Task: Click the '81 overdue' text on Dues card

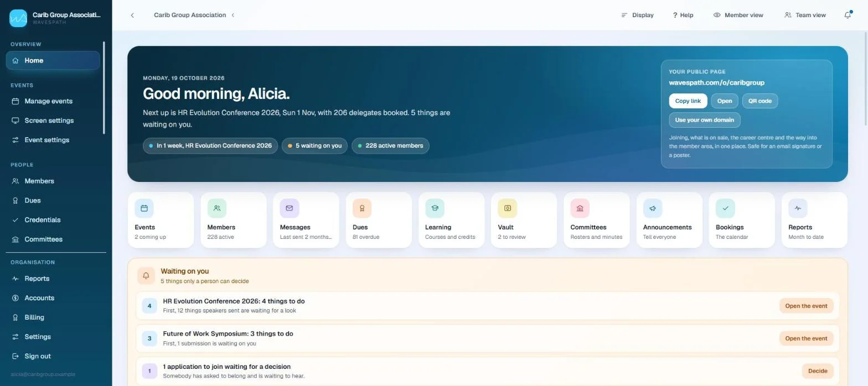Action: (366, 237)
